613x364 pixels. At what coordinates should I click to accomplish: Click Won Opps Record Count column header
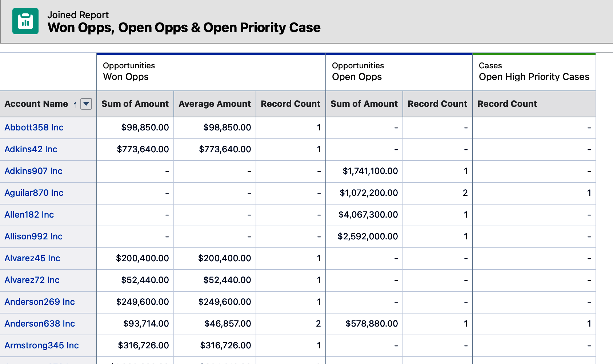pos(291,104)
